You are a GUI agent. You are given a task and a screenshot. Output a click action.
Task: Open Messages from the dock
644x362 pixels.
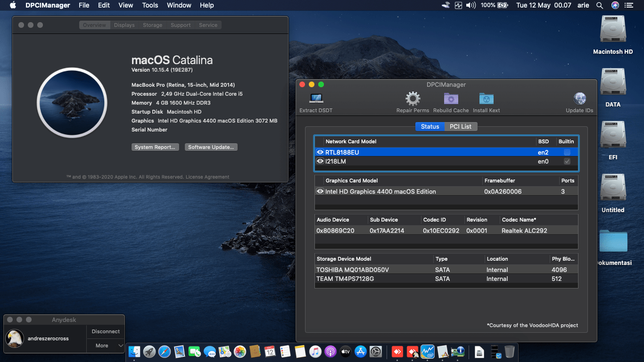click(210, 351)
